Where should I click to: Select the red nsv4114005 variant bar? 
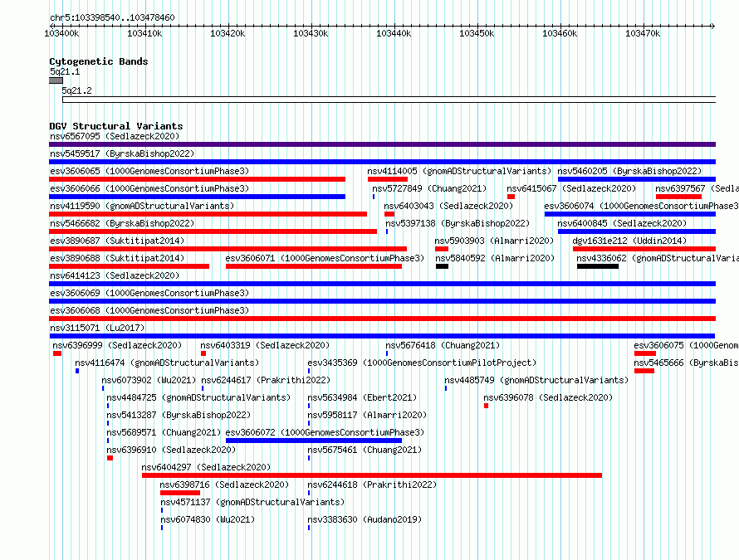pyautogui.click(x=388, y=179)
